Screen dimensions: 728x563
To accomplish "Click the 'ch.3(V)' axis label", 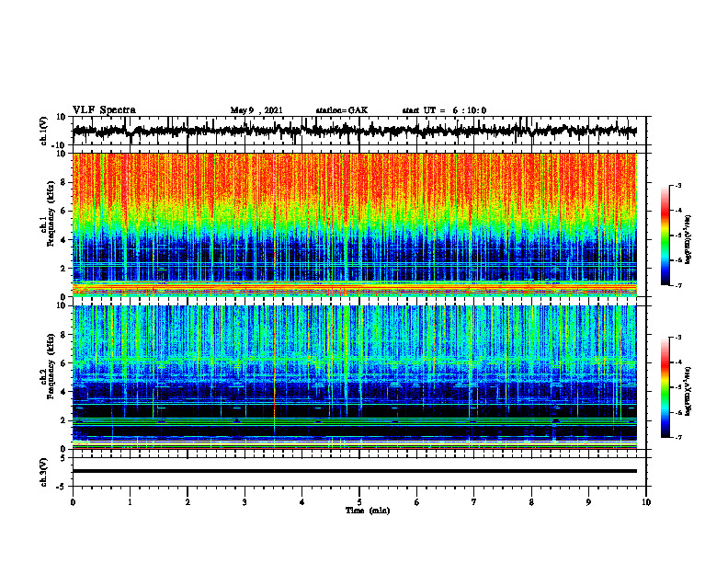I will 44,472.
